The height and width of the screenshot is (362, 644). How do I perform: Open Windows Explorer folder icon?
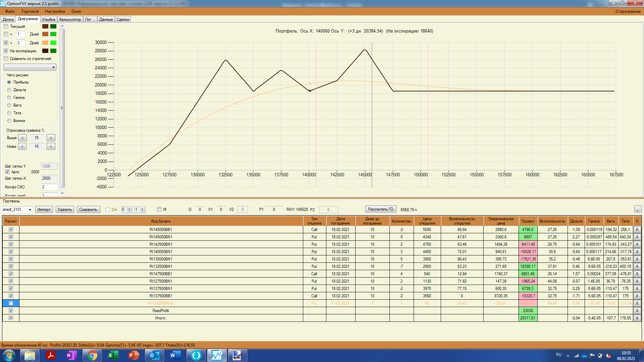30,355
